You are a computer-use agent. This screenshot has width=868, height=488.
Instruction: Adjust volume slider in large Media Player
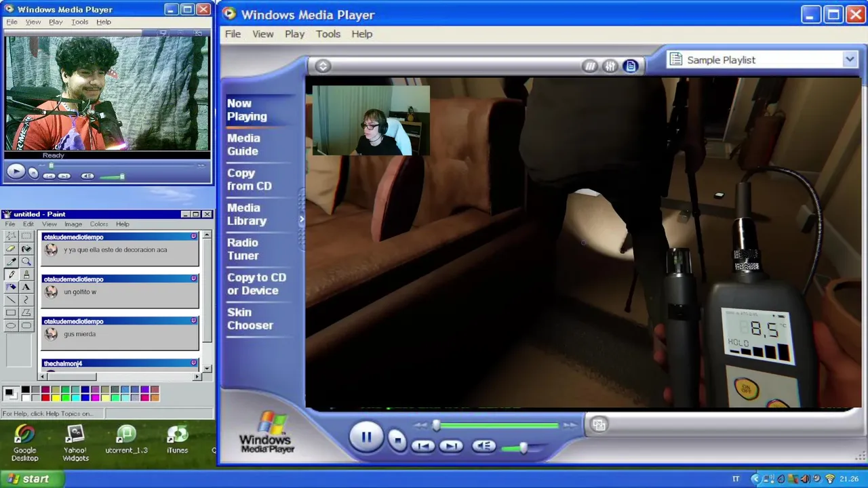coord(522,448)
